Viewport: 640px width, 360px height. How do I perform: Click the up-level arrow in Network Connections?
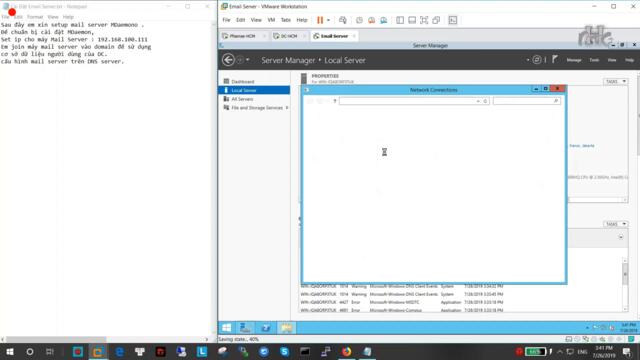335,101
